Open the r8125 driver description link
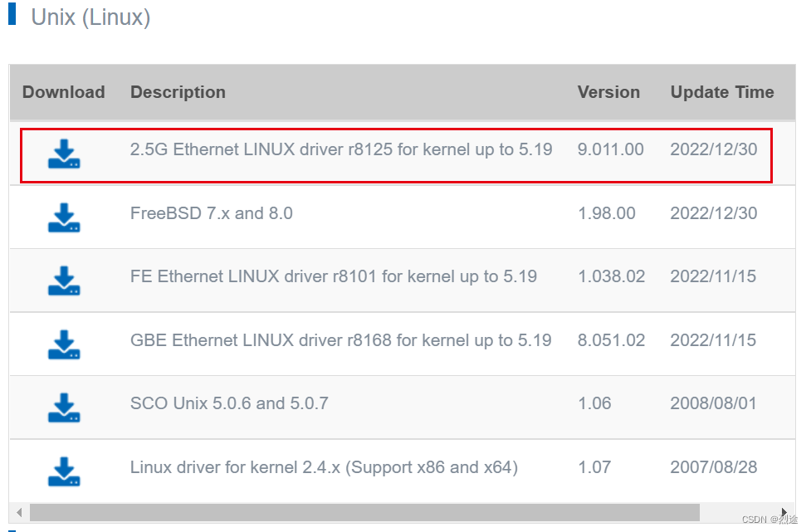This screenshot has width=811, height=532. pyautogui.click(x=340, y=149)
